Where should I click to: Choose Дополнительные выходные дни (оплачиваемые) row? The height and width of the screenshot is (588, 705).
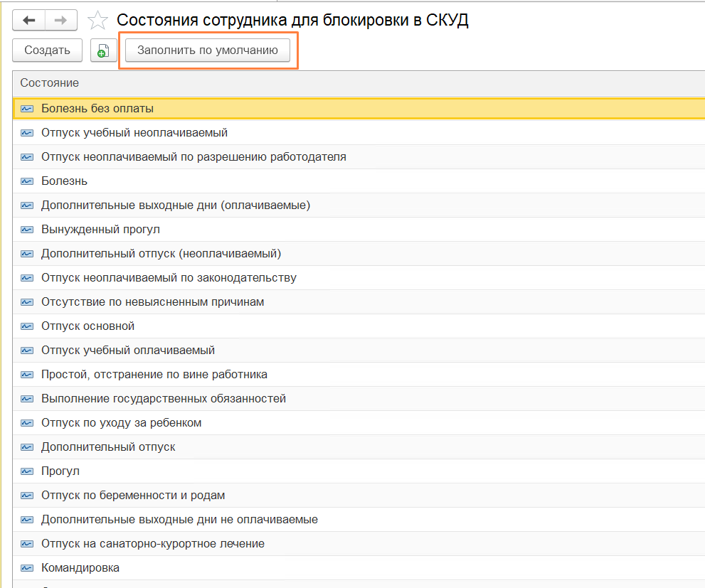coord(176,205)
